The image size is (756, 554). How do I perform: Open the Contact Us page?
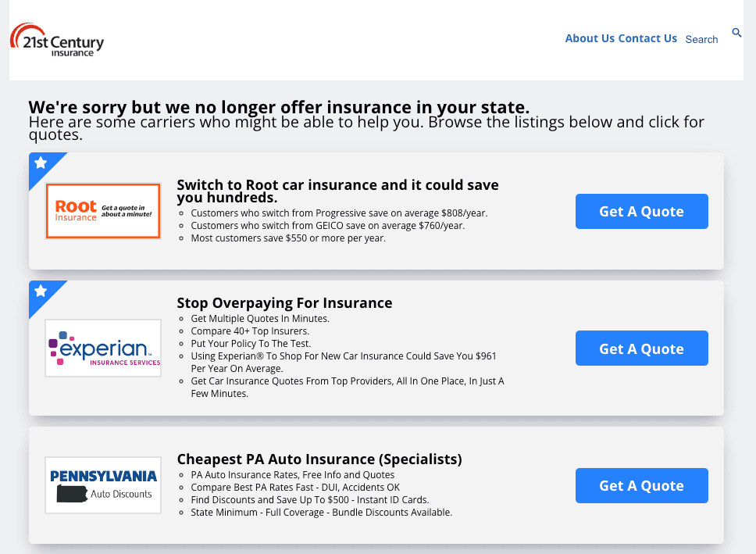[x=647, y=38]
